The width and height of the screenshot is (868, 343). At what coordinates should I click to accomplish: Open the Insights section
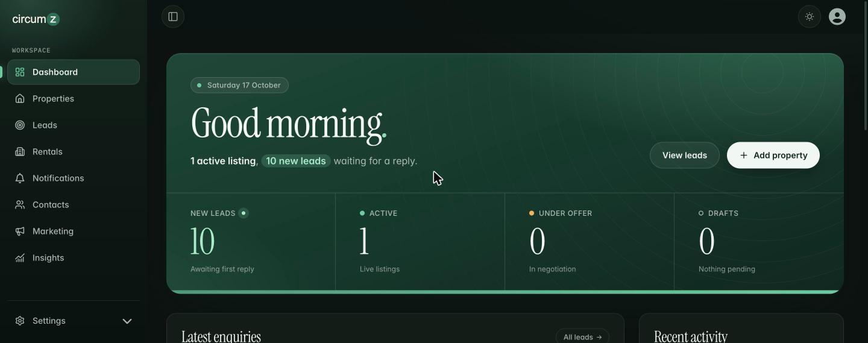click(74, 258)
